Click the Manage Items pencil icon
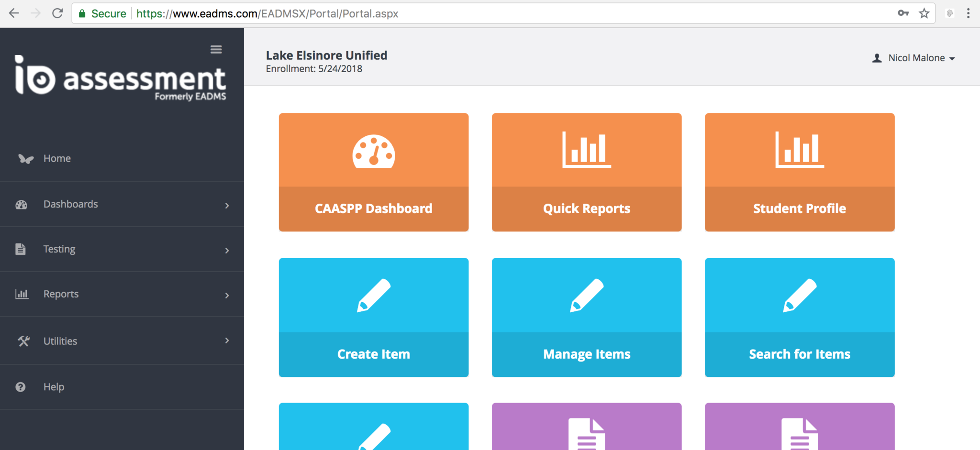980x450 pixels. click(x=586, y=296)
